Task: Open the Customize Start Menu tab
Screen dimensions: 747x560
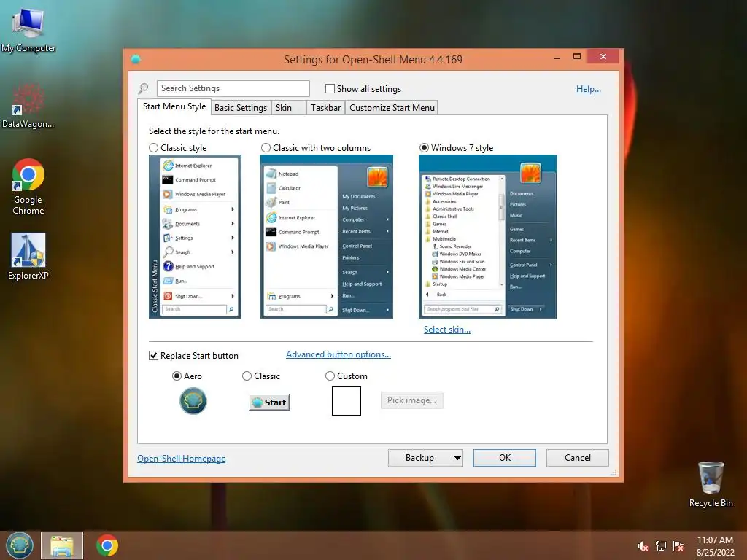Action: coord(392,108)
